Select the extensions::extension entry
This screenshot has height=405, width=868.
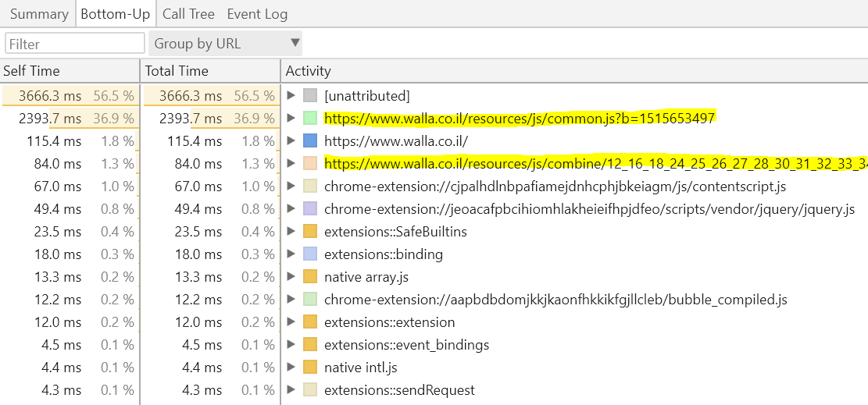(390, 322)
